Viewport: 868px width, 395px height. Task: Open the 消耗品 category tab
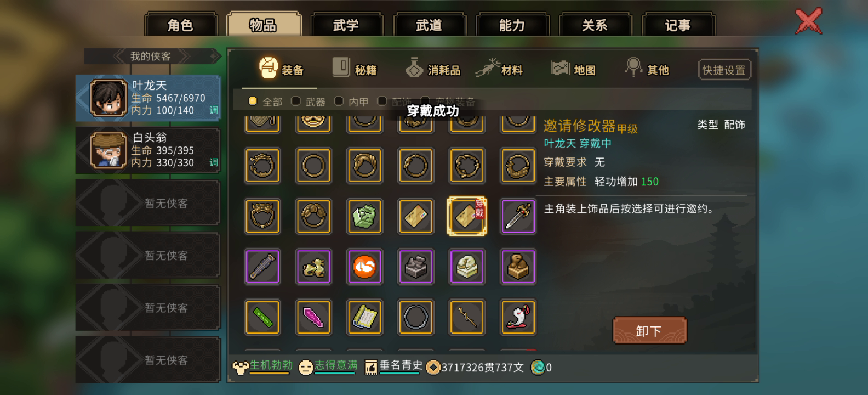click(433, 69)
